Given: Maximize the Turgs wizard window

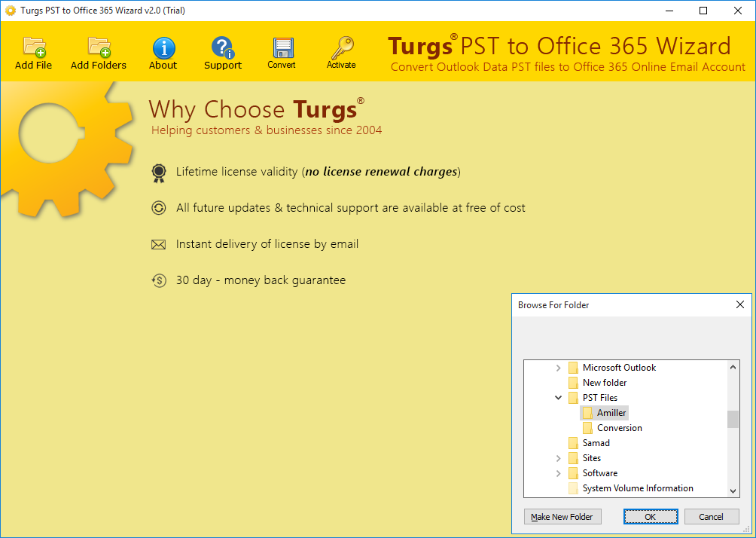Looking at the screenshot, I should point(703,11).
